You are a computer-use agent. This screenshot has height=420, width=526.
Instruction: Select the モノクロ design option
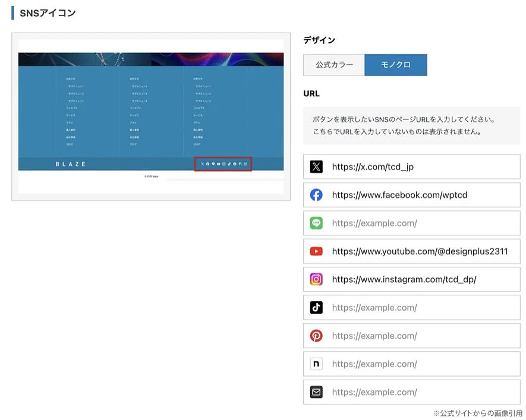(x=395, y=65)
